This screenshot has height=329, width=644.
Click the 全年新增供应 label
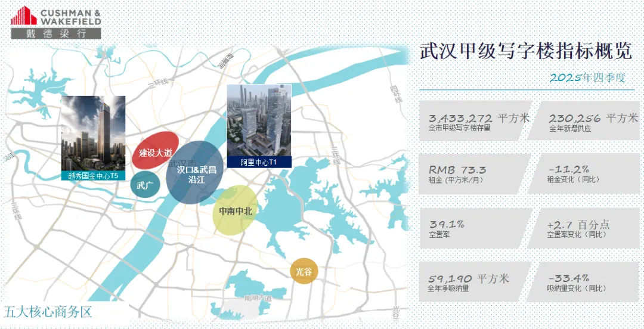coord(569,129)
